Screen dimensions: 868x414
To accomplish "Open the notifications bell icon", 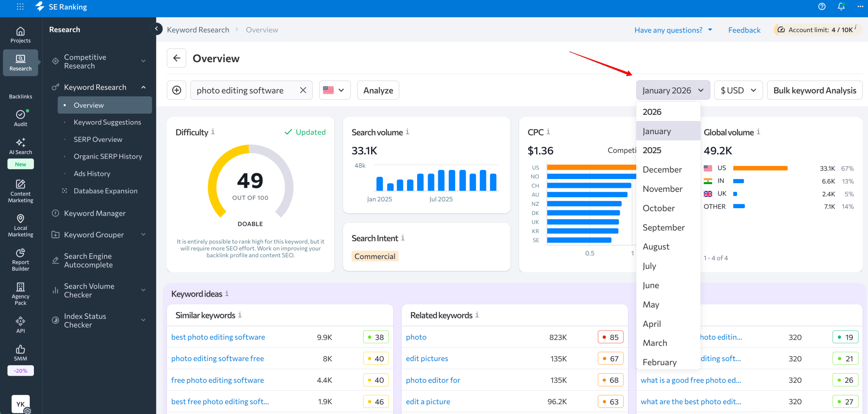I will [x=841, y=6].
